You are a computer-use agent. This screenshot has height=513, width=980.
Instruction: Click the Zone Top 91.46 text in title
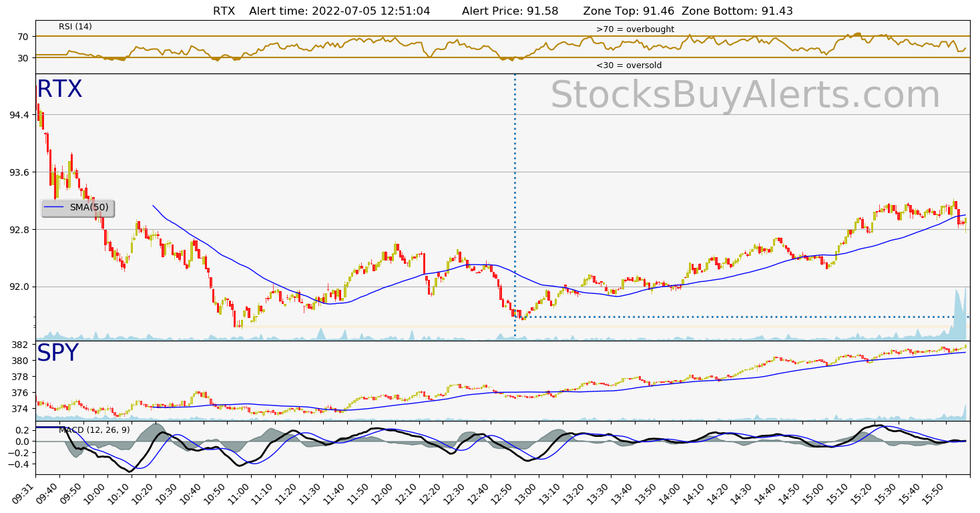click(x=628, y=11)
